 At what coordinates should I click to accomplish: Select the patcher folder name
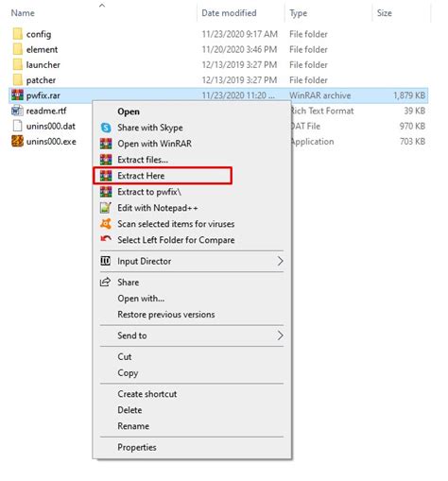pyautogui.click(x=41, y=80)
